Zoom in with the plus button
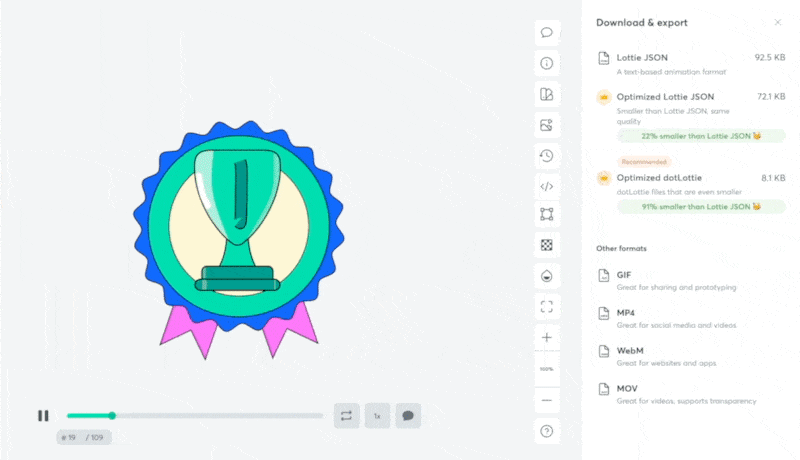 (x=547, y=338)
